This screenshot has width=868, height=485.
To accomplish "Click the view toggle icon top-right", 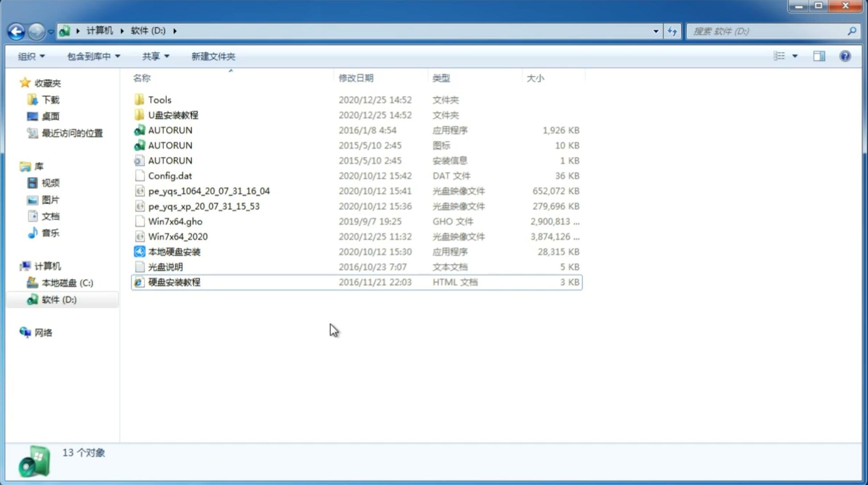I will click(x=785, y=56).
